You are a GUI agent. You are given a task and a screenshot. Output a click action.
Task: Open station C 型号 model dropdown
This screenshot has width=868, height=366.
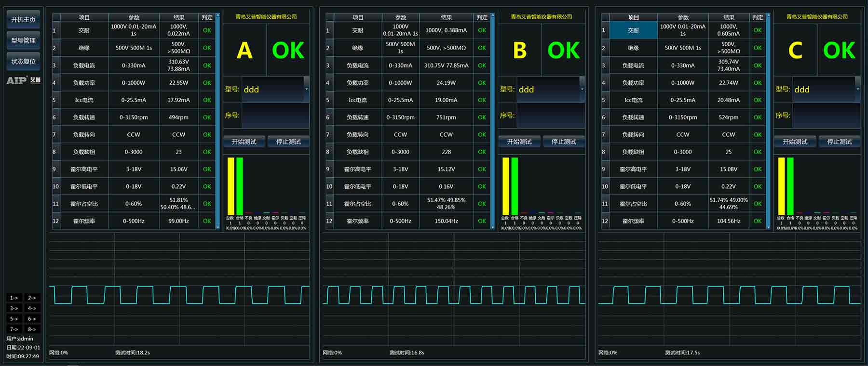point(857,89)
